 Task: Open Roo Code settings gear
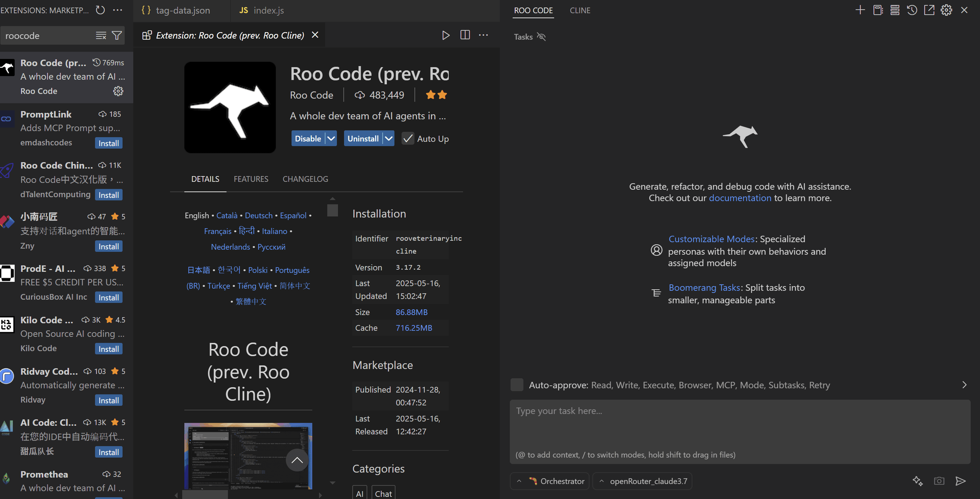(x=946, y=10)
